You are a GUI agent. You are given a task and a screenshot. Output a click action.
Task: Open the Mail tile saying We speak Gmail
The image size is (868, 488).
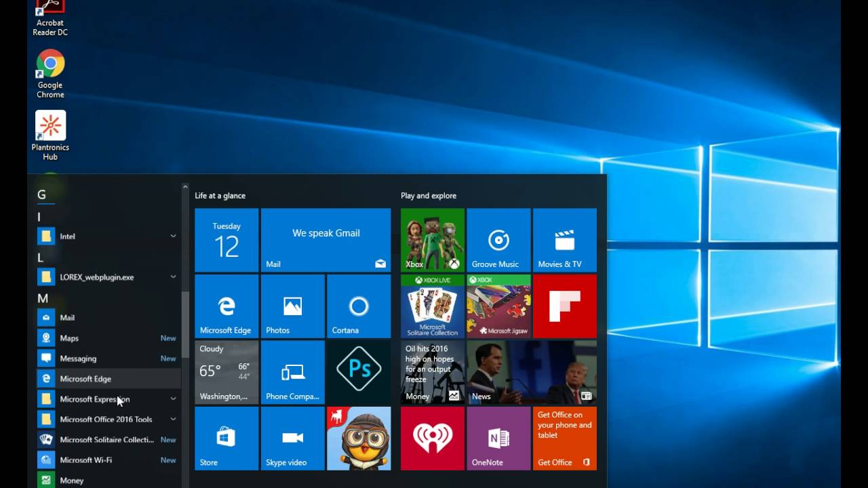[x=325, y=240]
